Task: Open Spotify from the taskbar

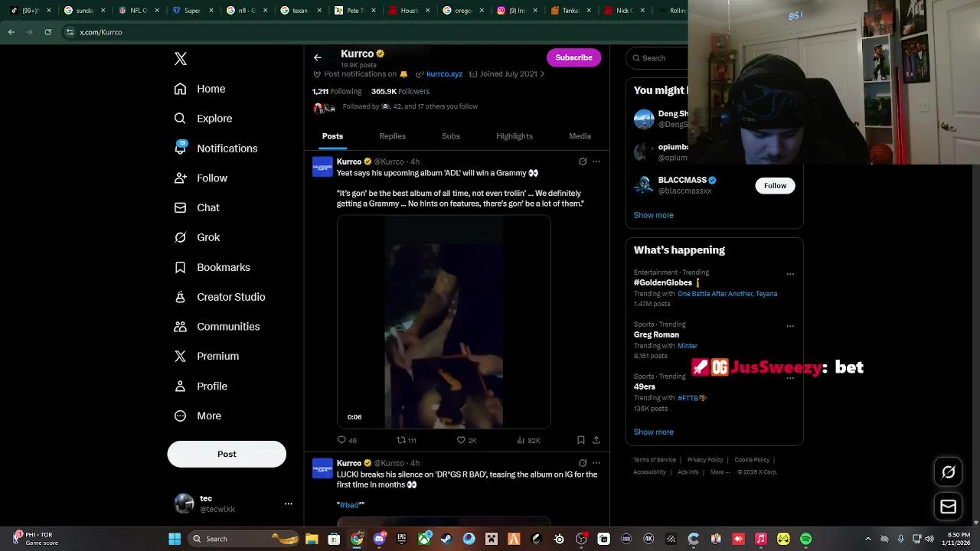Action: pos(805,539)
